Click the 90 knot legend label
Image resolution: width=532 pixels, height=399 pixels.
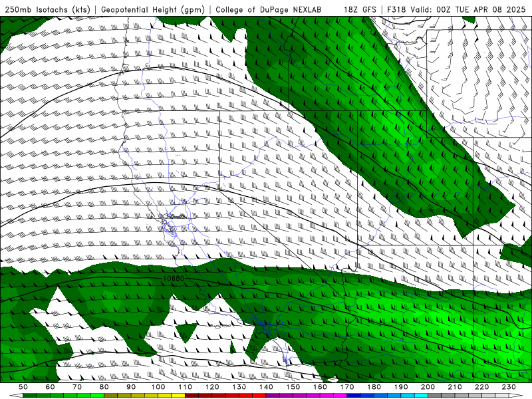click(131, 387)
